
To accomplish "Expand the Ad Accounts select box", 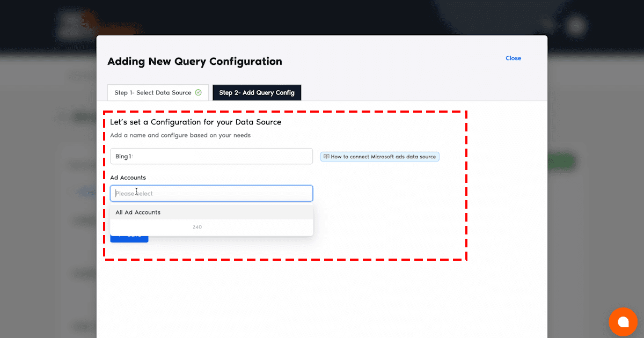I will coord(211,193).
